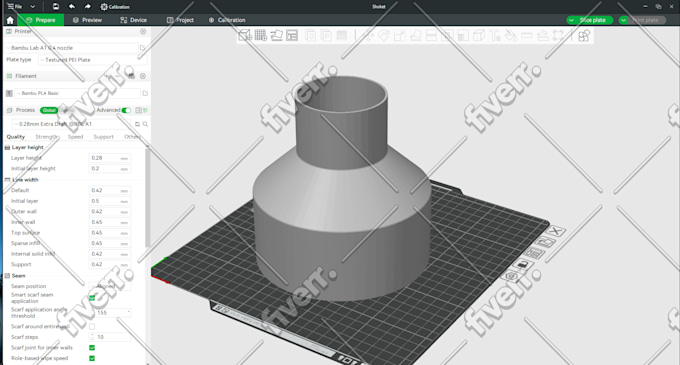This screenshot has height=365, width=680.
Task: Uncheck Smart scarf seam application
Action: click(x=92, y=298)
